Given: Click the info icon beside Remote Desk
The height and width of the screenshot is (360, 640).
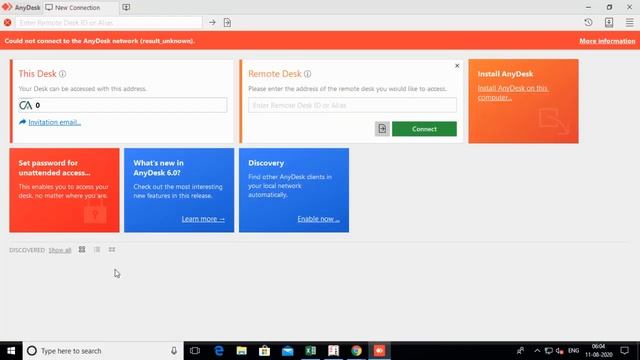Looking at the screenshot, I should (x=307, y=74).
